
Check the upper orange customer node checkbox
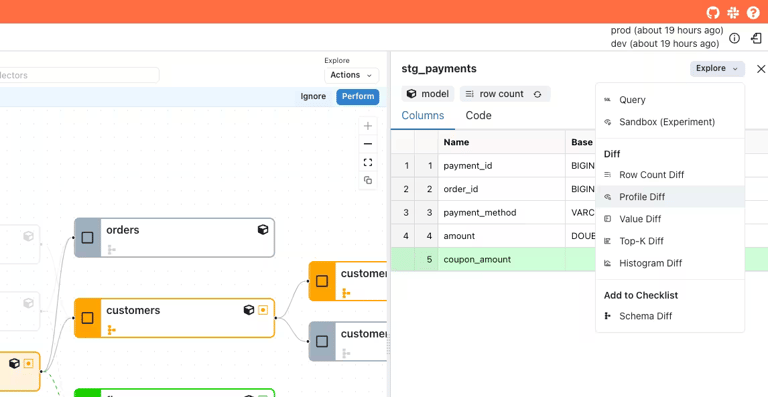[322, 281]
